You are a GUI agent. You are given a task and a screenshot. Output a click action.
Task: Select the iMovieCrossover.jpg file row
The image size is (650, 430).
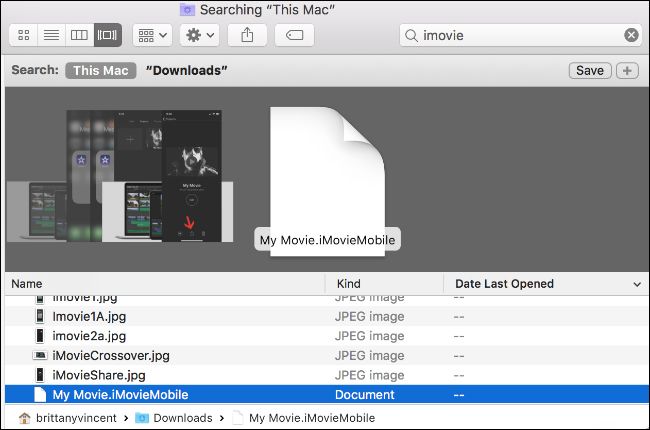point(327,355)
